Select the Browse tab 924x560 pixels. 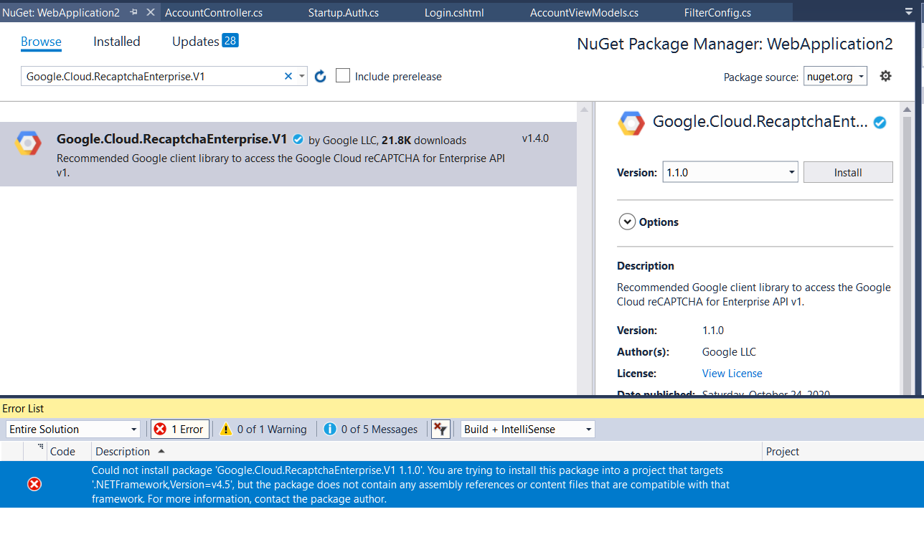(41, 42)
